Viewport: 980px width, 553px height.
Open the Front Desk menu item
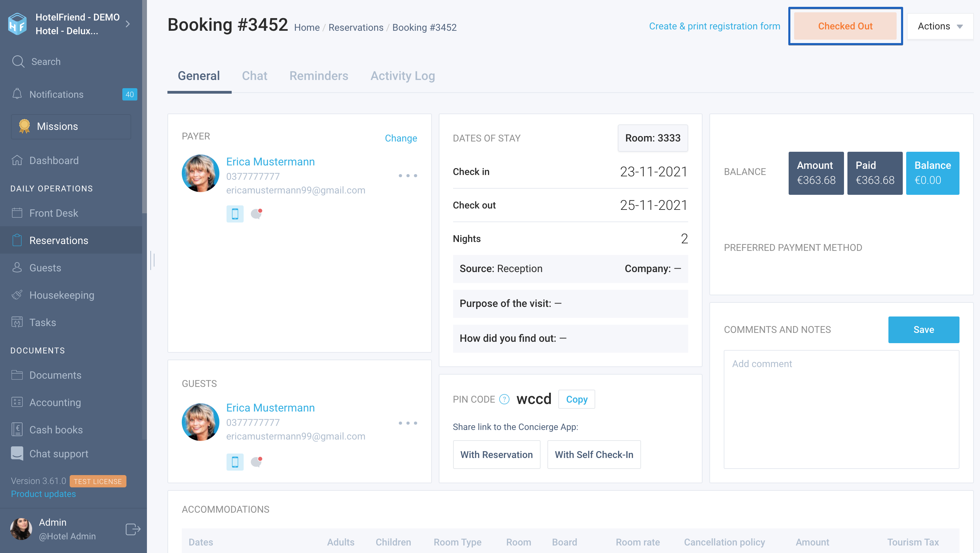[71, 213]
